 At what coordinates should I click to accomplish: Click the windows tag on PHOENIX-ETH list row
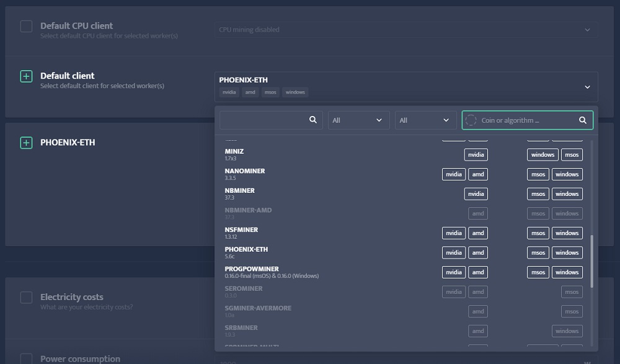coord(567,253)
